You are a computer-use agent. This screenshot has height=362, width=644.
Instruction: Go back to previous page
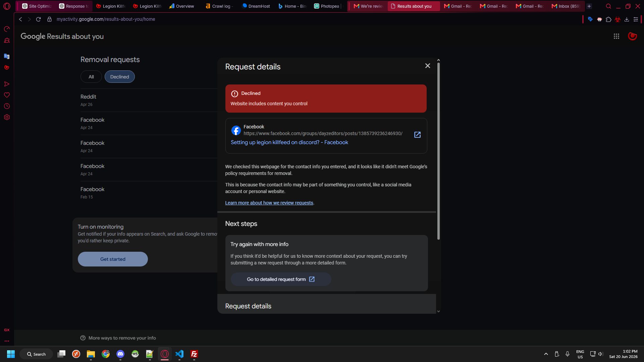pyautogui.click(x=20, y=19)
